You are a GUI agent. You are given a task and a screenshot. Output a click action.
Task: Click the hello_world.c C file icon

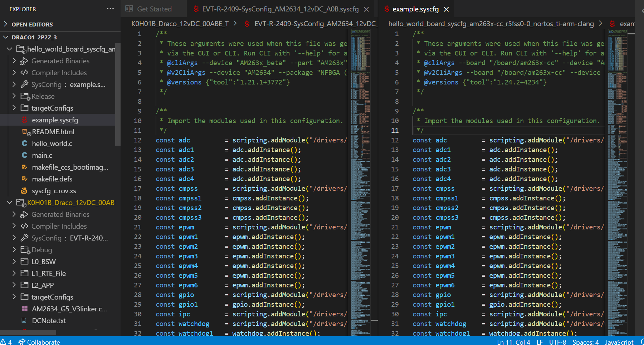pos(24,144)
